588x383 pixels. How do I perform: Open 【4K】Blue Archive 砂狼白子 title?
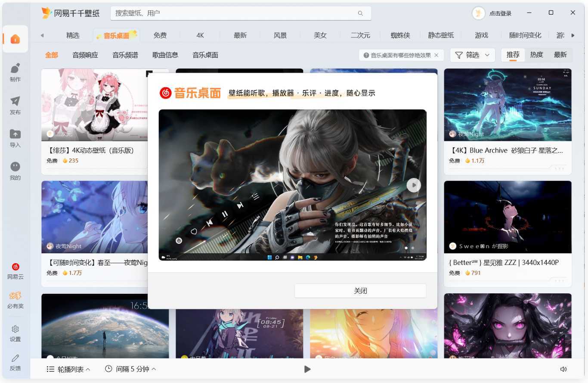click(506, 150)
